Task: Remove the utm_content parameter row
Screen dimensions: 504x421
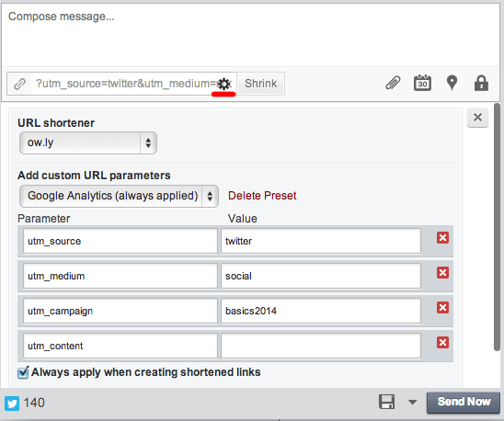Action: coord(442,343)
